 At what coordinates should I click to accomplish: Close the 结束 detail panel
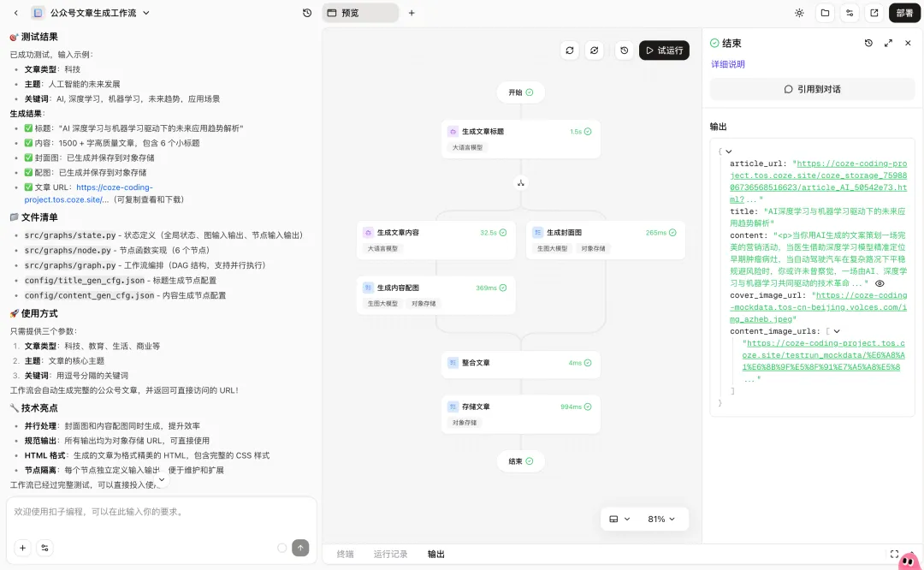coord(908,43)
